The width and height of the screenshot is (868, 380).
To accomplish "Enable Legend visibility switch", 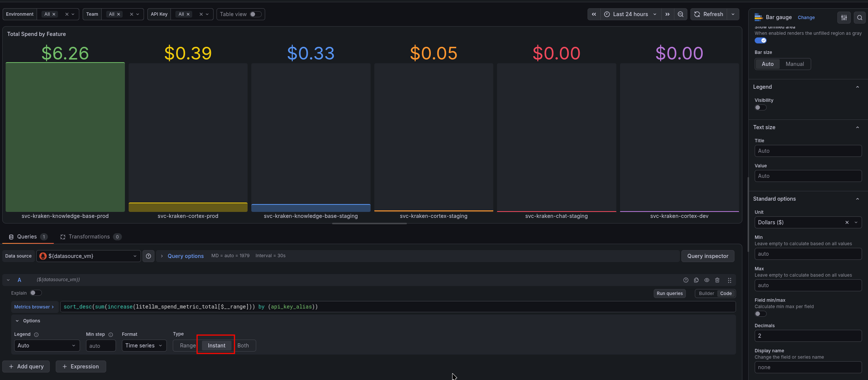I will tap(761, 107).
